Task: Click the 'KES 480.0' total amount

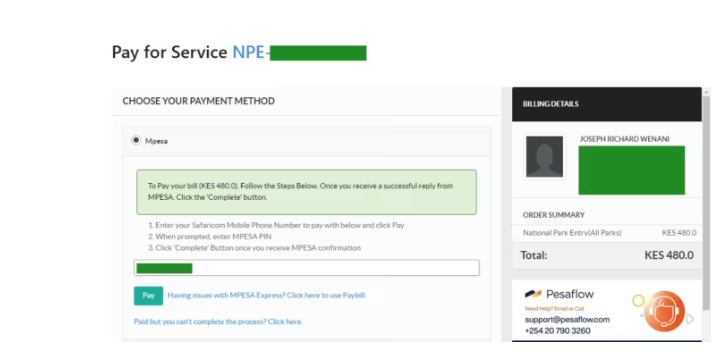Action: click(x=669, y=255)
